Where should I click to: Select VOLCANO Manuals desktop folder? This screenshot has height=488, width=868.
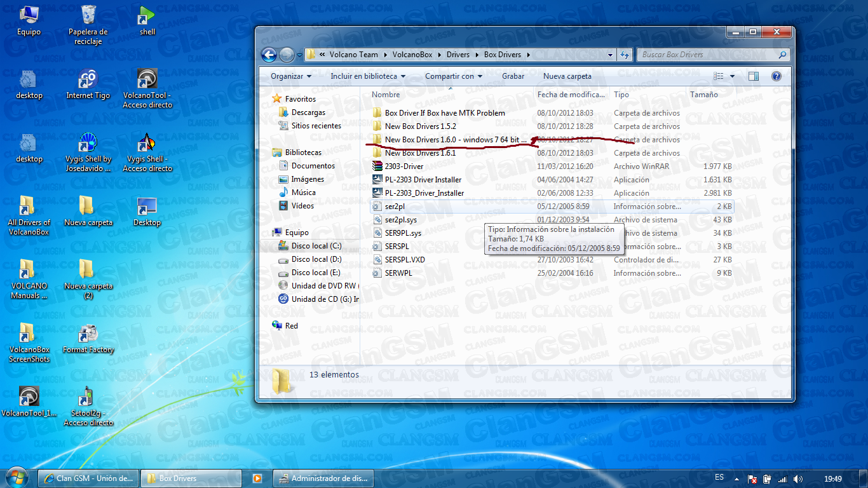coord(29,279)
